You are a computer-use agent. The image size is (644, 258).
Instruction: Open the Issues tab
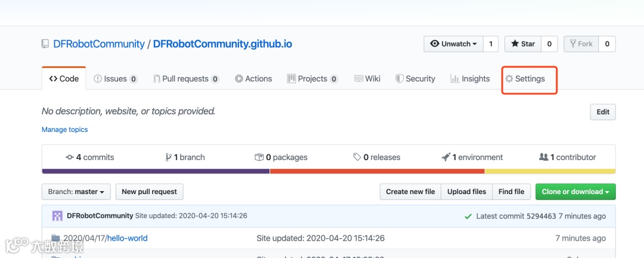116,79
